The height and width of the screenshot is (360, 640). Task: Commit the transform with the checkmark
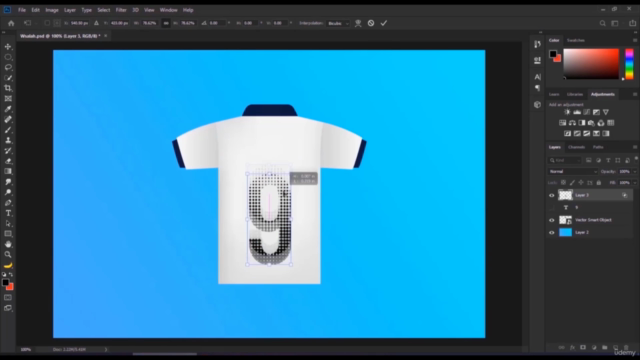pyautogui.click(x=384, y=23)
